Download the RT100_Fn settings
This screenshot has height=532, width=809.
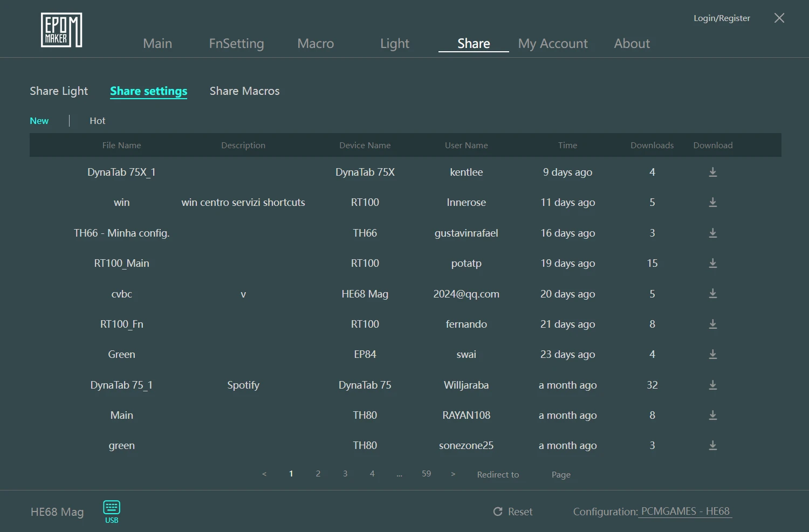712,324
